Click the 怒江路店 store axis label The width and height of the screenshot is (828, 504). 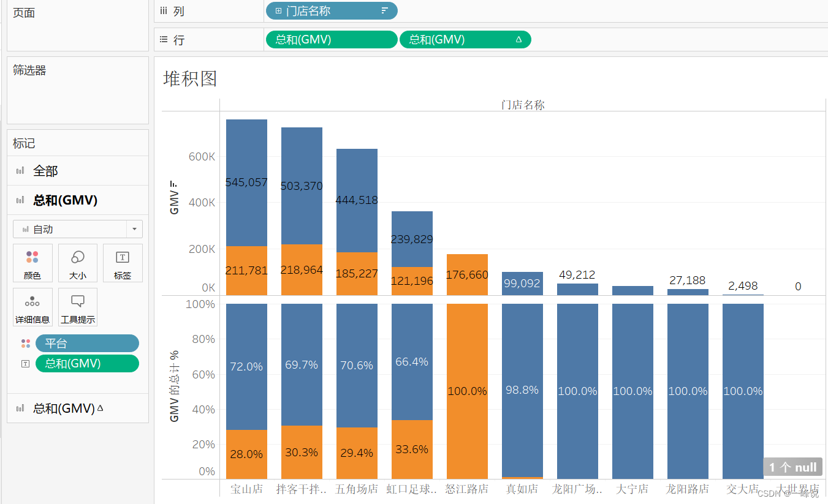(x=467, y=489)
